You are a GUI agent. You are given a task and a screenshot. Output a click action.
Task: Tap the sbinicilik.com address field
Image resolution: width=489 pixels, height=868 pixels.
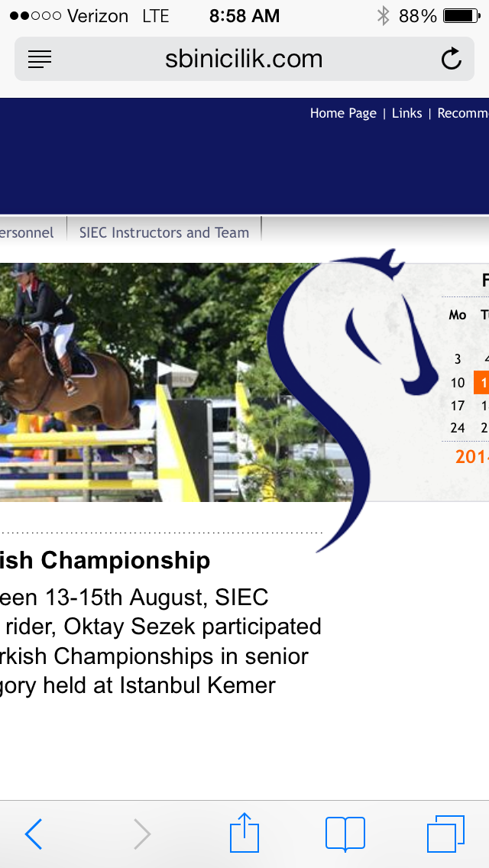[244, 59]
